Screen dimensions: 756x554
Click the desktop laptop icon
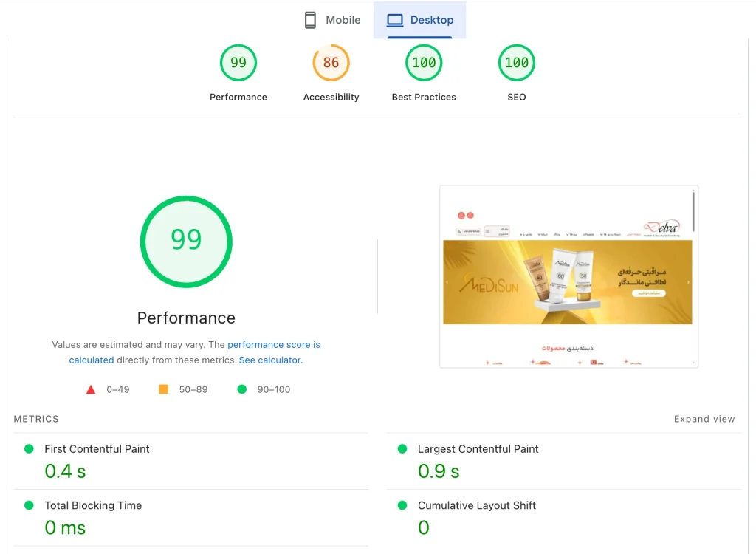click(x=395, y=20)
